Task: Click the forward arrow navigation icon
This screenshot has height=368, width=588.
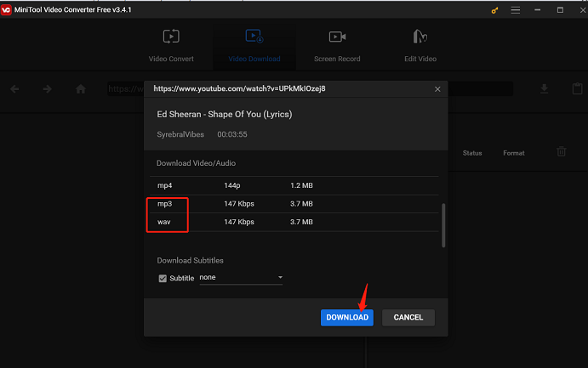Action: coord(48,89)
